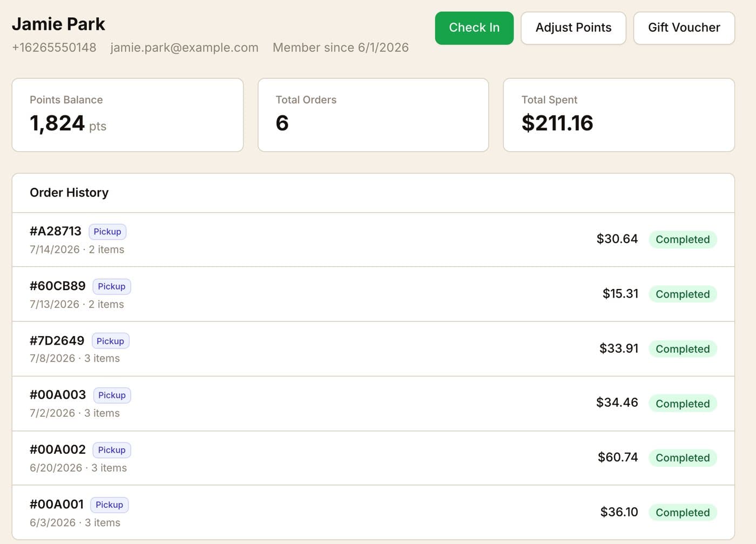Click the $34.46 order amount
Screen dimensions: 756x544
[x=617, y=402]
